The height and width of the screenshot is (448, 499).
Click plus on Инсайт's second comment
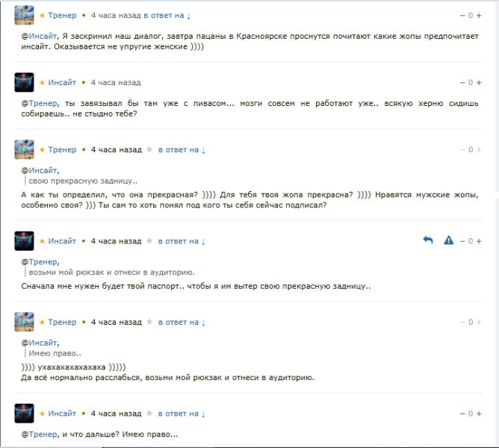pyautogui.click(x=479, y=82)
